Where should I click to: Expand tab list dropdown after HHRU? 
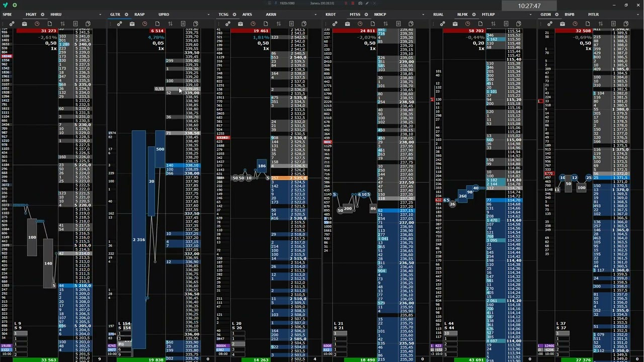coord(100,15)
